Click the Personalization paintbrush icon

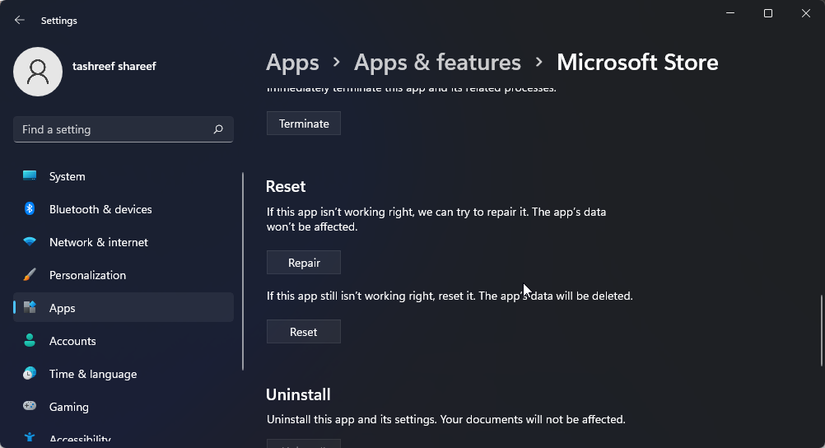coord(30,275)
